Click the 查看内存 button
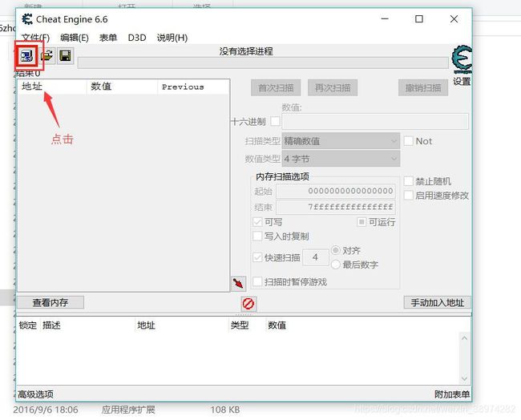Image resolution: width=521 pixels, height=420 pixels. [x=50, y=302]
